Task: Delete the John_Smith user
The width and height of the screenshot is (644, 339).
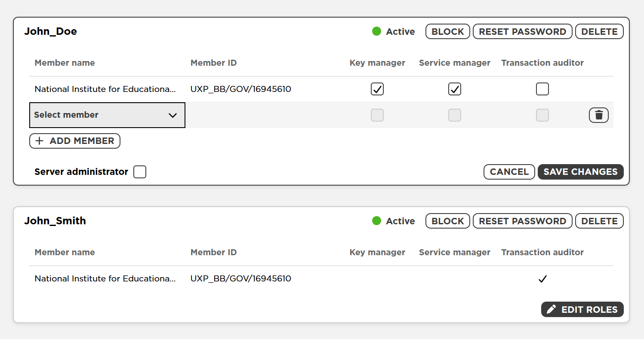Action: tap(599, 221)
